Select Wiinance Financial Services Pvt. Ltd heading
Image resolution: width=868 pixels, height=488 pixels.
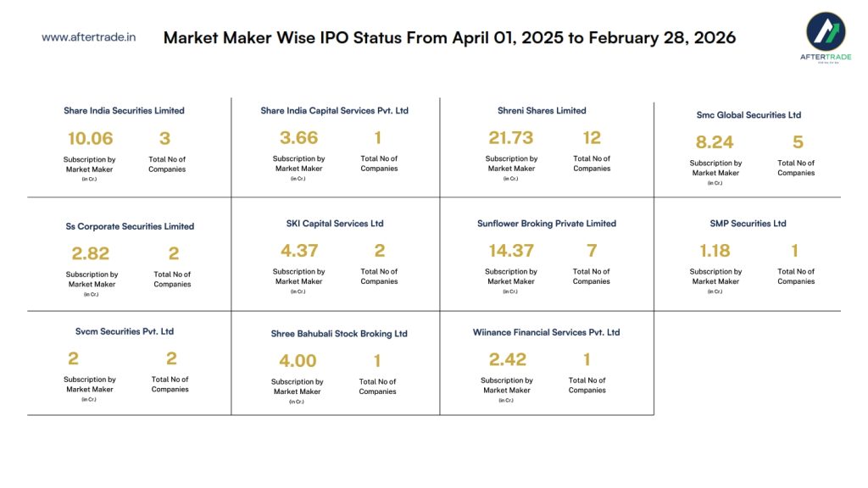(546, 332)
